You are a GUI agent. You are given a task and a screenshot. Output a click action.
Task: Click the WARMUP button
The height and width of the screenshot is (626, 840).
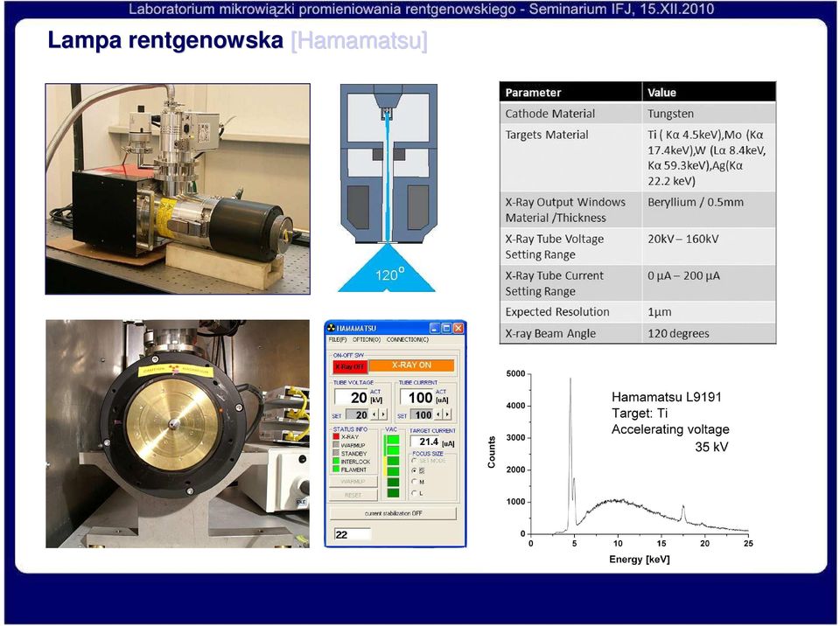pyautogui.click(x=353, y=482)
